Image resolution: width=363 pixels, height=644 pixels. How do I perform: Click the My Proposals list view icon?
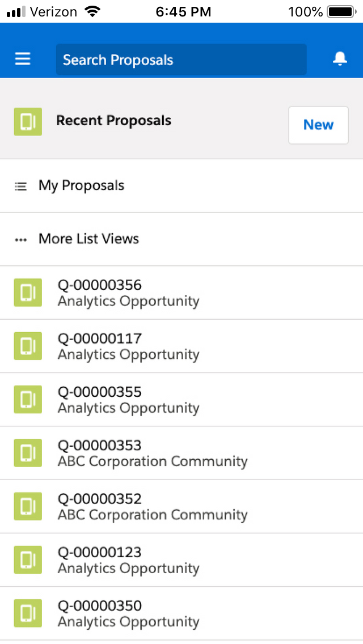[20, 185]
